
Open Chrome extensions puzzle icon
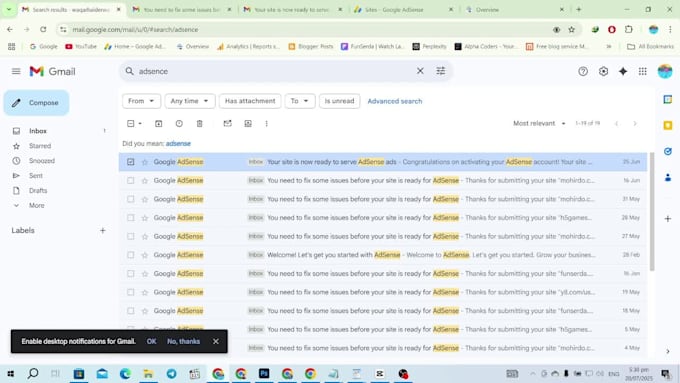628,29
